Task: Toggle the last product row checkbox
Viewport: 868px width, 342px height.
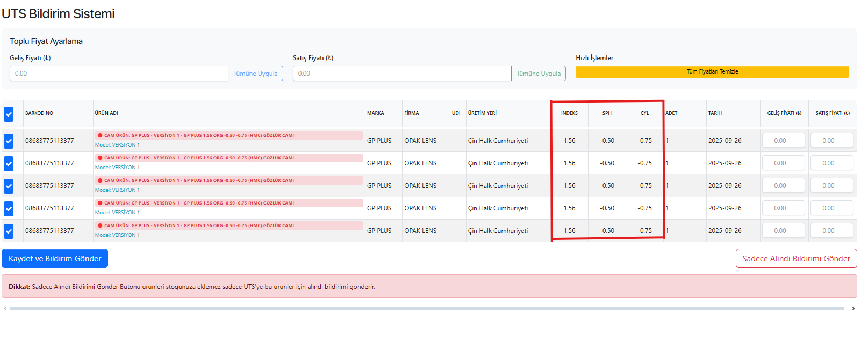Action: point(9,231)
